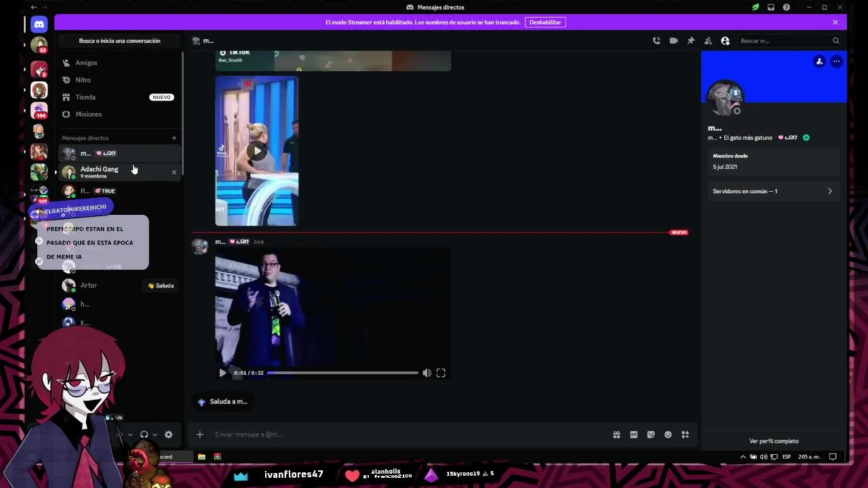The image size is (868, 488).
Task: Make the video fullscreen
Action: click(441, 373)
